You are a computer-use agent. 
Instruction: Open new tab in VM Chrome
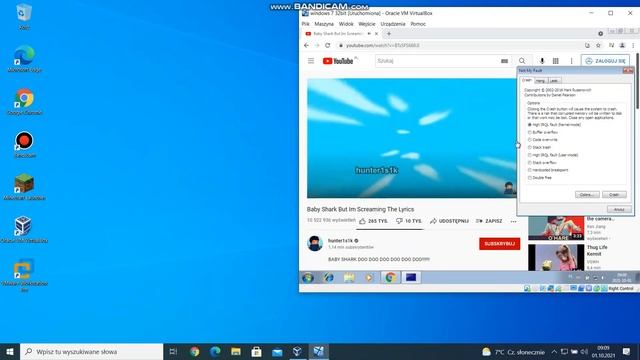click(389, 34)
